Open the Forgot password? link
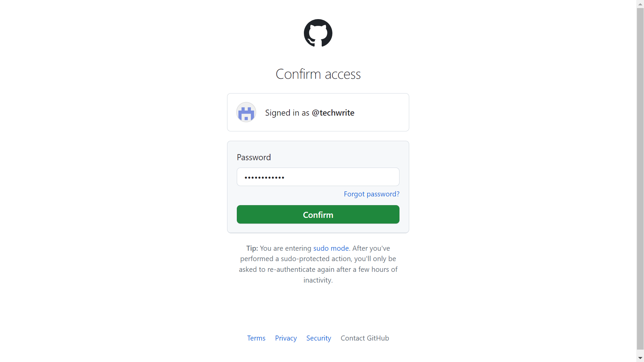Image resolution: width=644 pixels, height=362 pixels. click(x=371, y=194)
